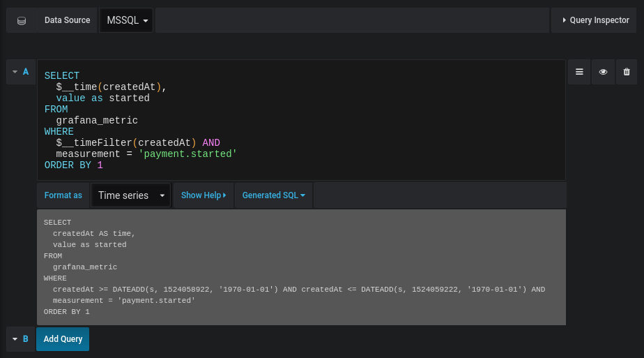Image resolution: width=644 pixels, height=358 pixels.
Task: Open the MSSQL data source dropdown
Action: point(127,21)
